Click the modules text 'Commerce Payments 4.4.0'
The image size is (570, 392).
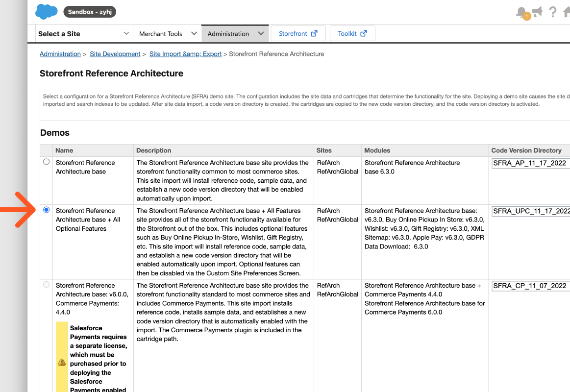point(403,294)
